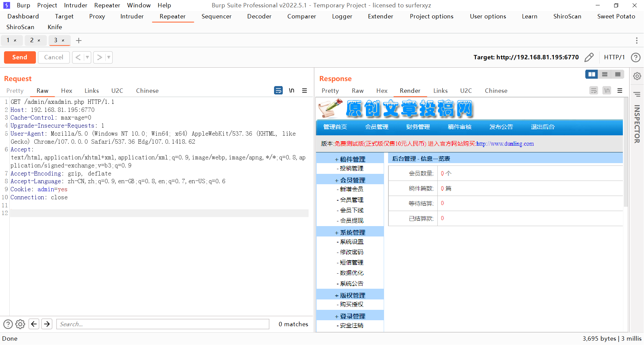This screenshot has width=644, height=345.
Task: Close Repeater tab 1
Action: (x=15, y=41)
